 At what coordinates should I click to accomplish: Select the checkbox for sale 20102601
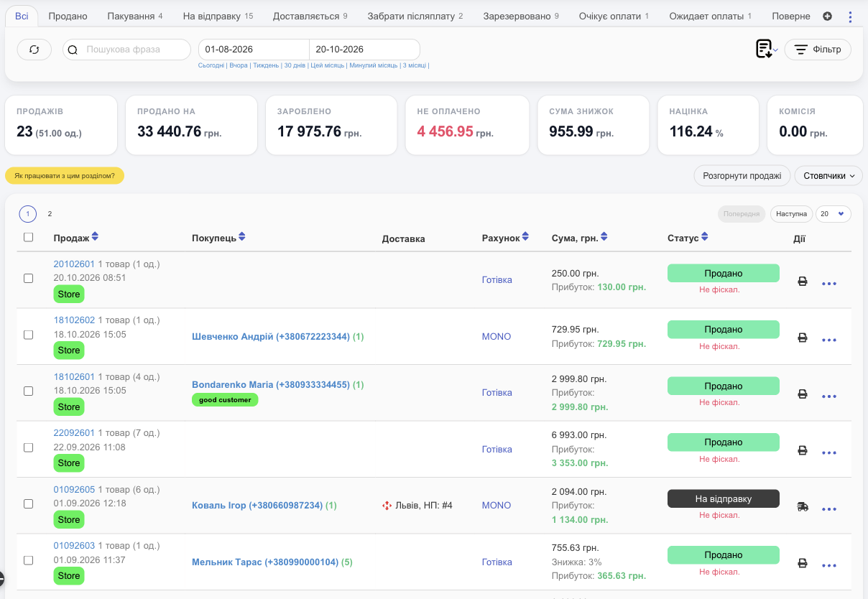tap(29, 278)
